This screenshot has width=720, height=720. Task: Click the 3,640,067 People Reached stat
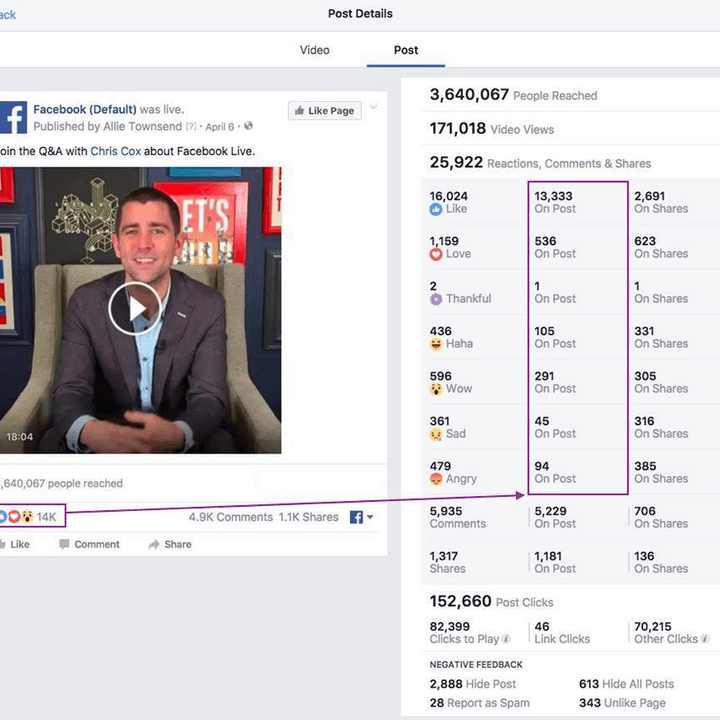tap(513, 95)
